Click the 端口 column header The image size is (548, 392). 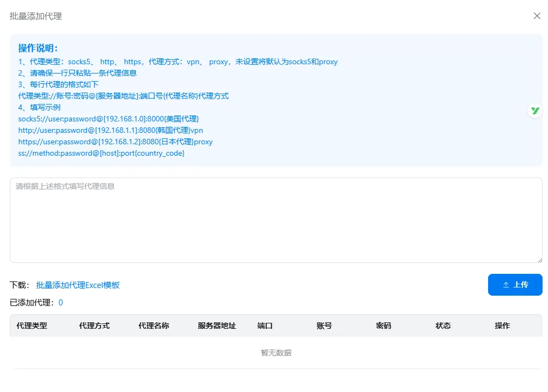pos(265,325)
